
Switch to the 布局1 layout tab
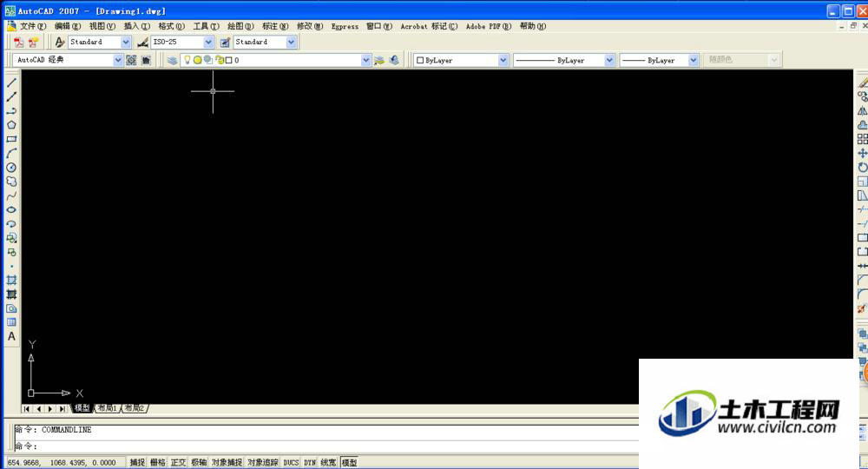point(108,409)
